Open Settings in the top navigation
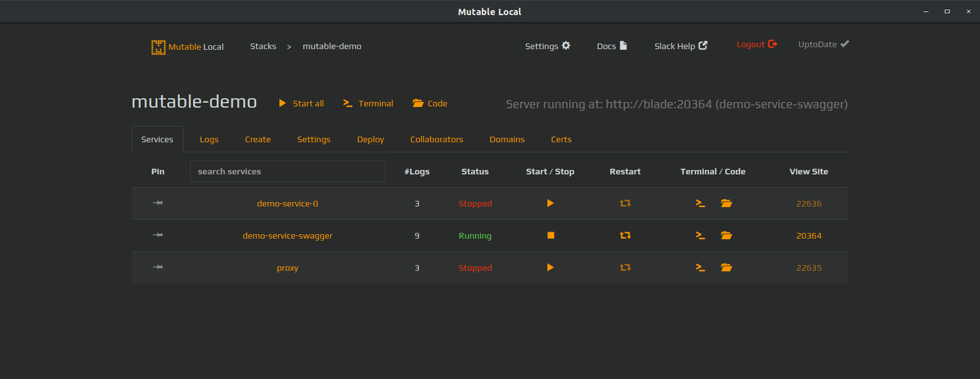 547,46
